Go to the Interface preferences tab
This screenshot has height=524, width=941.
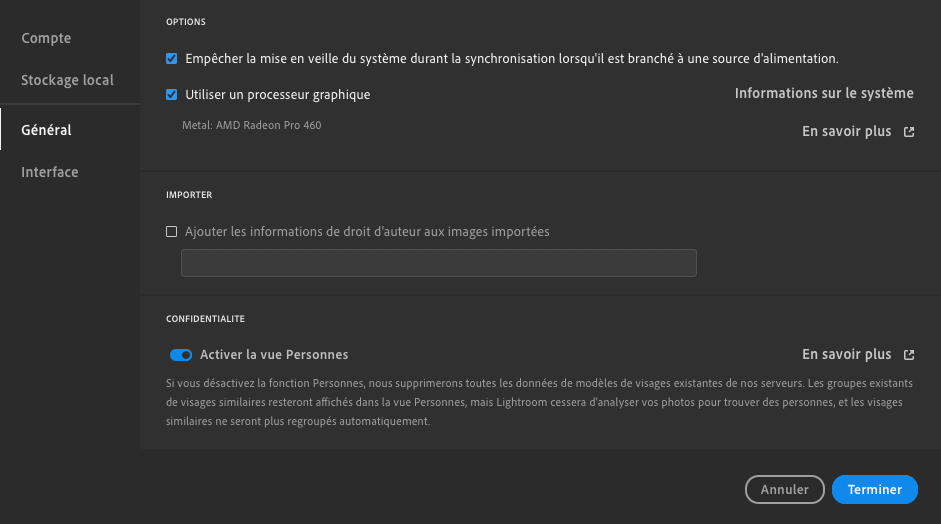50,172
